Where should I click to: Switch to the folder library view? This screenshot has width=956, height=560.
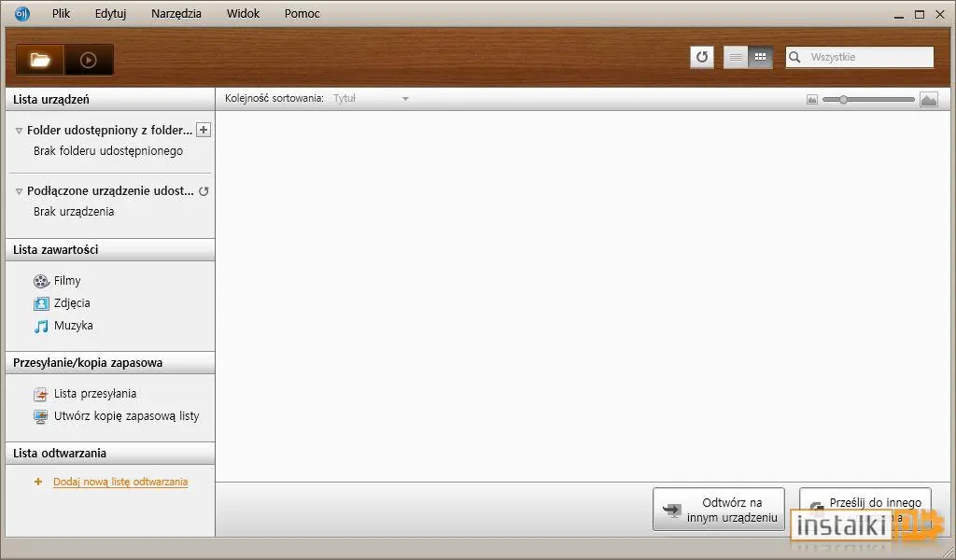[40, 60]
